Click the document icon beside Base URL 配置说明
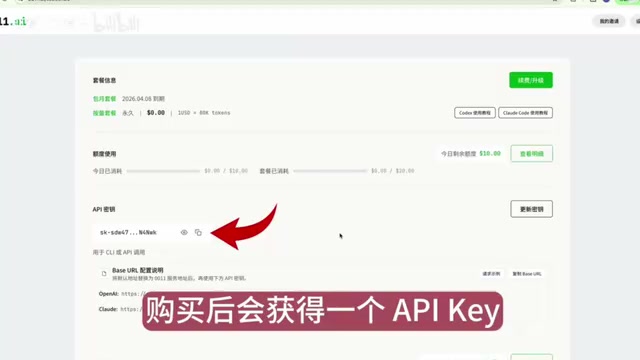The height and width of the screenshot is (360, 640). tap(104, 273)
